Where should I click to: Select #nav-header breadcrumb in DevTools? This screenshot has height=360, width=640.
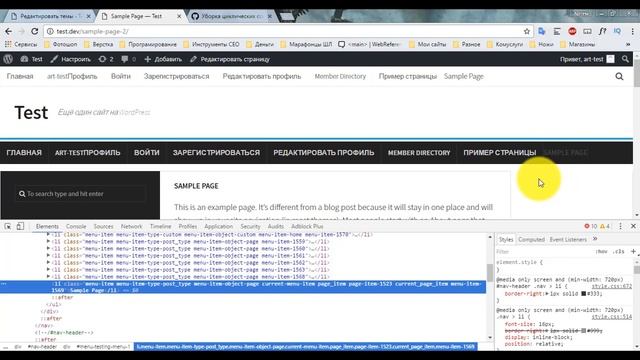pyautogui.click(x=42, y=347)
